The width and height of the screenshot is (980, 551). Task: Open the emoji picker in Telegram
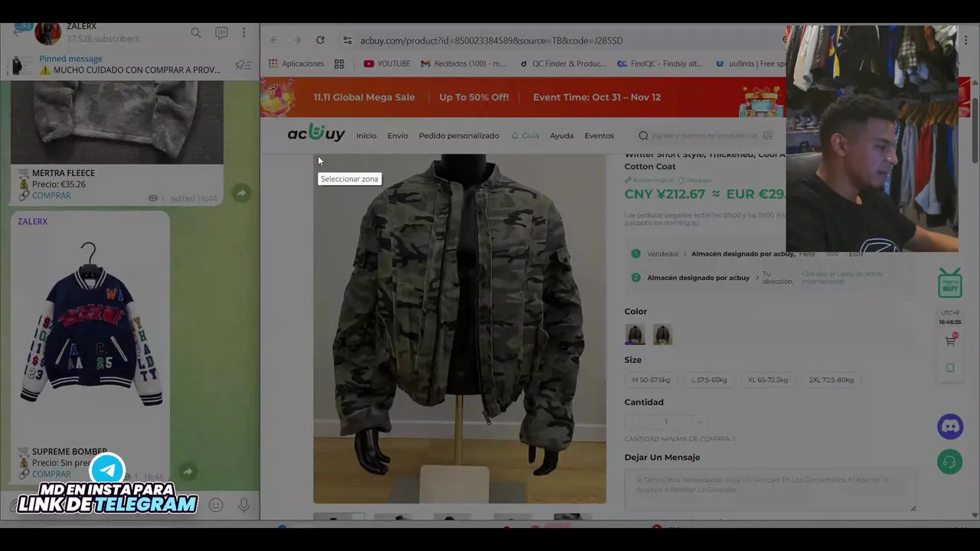coord(216,505)
